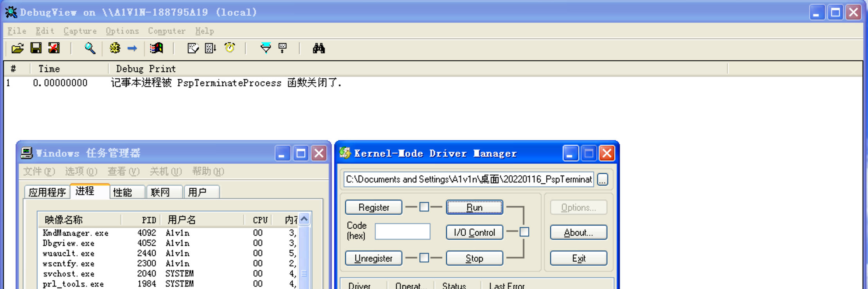Click the Run button in Driver Manager
This screenshot has height=289, width=868.
click(475, 207)
